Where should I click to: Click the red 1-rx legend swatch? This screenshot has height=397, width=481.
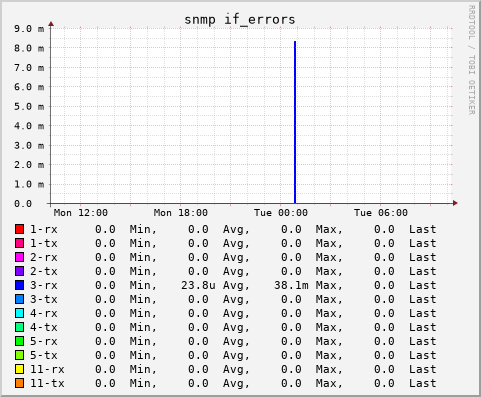[x=19, y=229]
